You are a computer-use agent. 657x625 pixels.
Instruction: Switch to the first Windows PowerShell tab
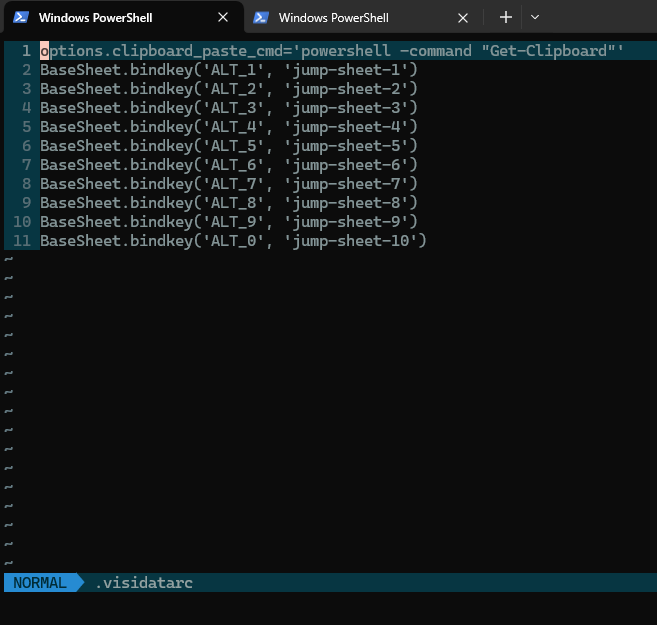pyautogui.click(x=124, y=18)
